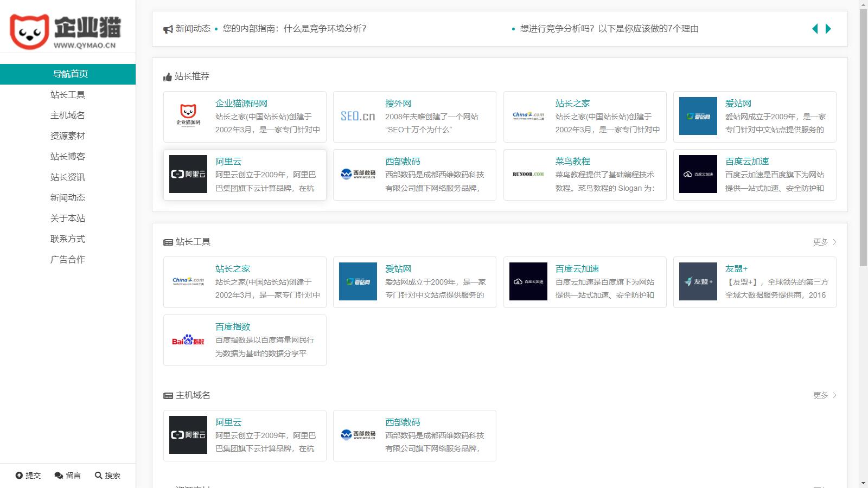Expand 更多 for 主机域名 section
Image resolution: width=868 pixels, height=488 pixels.
pyautogui.click(x=824, y=395)
